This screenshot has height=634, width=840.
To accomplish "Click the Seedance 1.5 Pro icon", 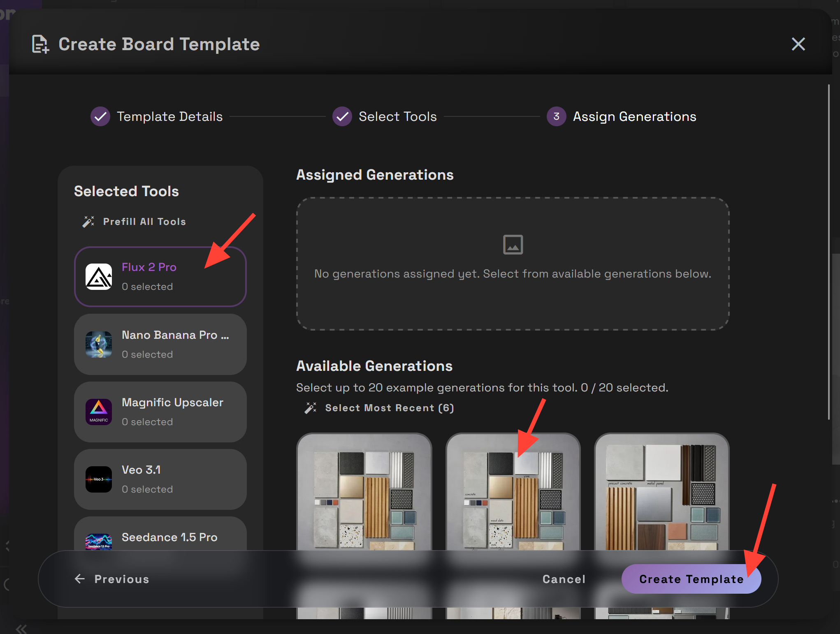I will [x=99, y=541].
